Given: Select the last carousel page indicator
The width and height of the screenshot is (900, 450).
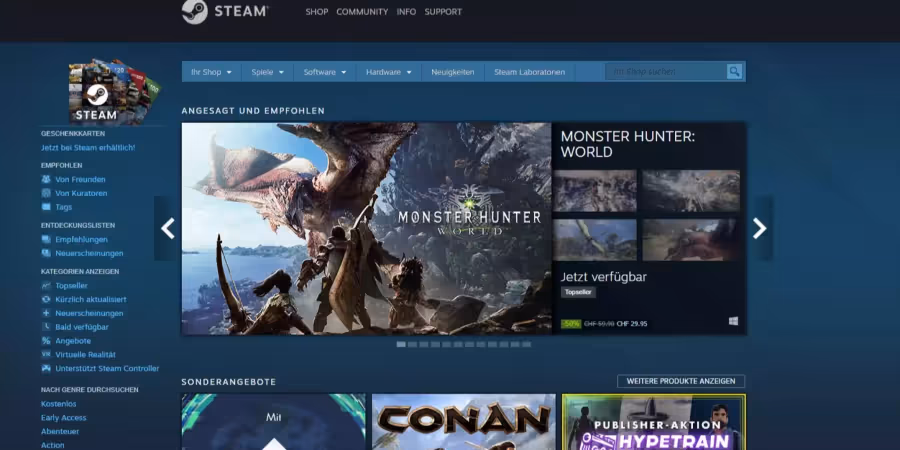Looking at the screenshot, I should tap(526, 344).
